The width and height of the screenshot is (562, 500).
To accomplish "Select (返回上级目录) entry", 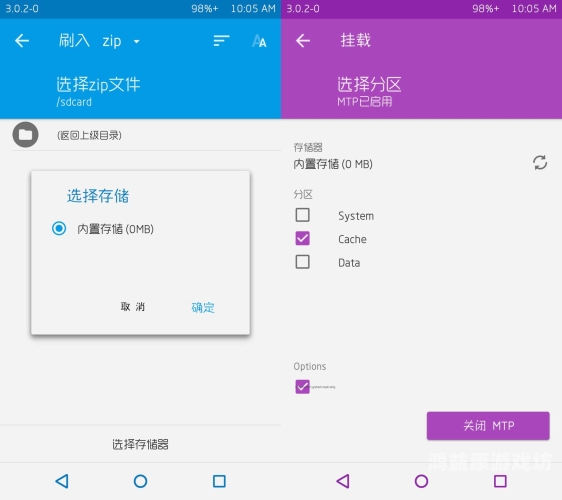I will pos(89,135).
